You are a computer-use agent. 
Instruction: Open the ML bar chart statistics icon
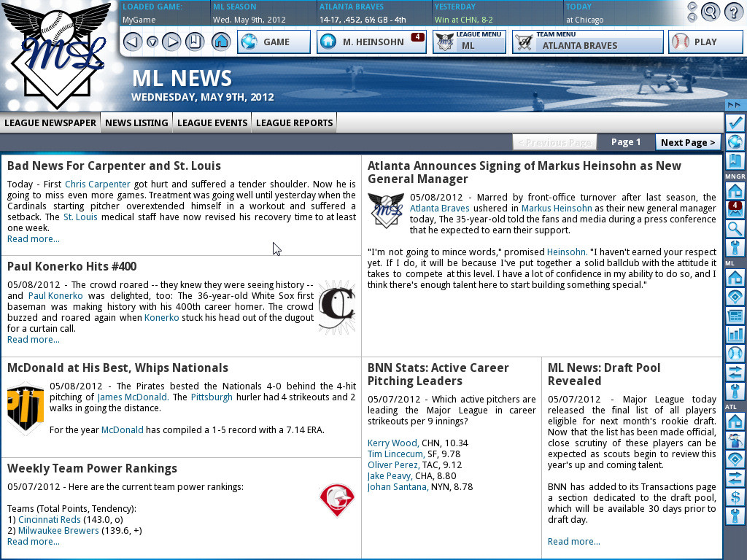click(x=735, y=334)
